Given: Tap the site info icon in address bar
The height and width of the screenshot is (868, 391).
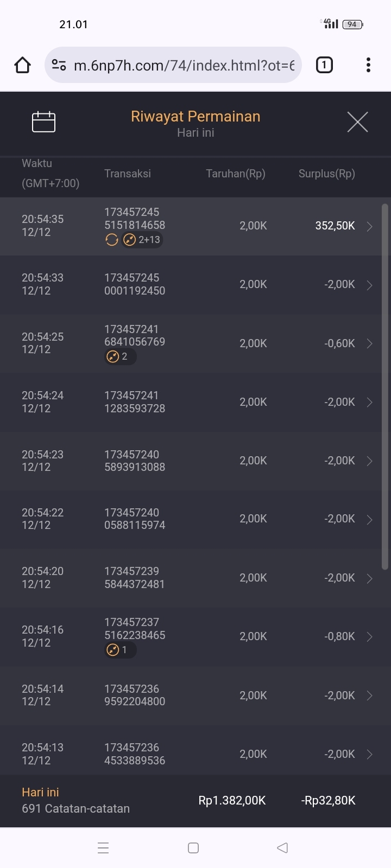Looking at the screenshot, I should (x=59, y=65).
